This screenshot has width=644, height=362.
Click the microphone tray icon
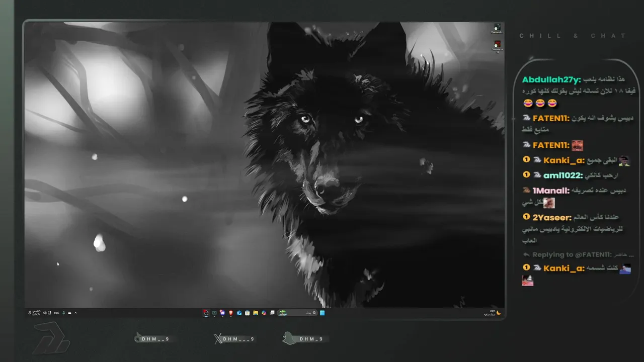click(63, 313)
